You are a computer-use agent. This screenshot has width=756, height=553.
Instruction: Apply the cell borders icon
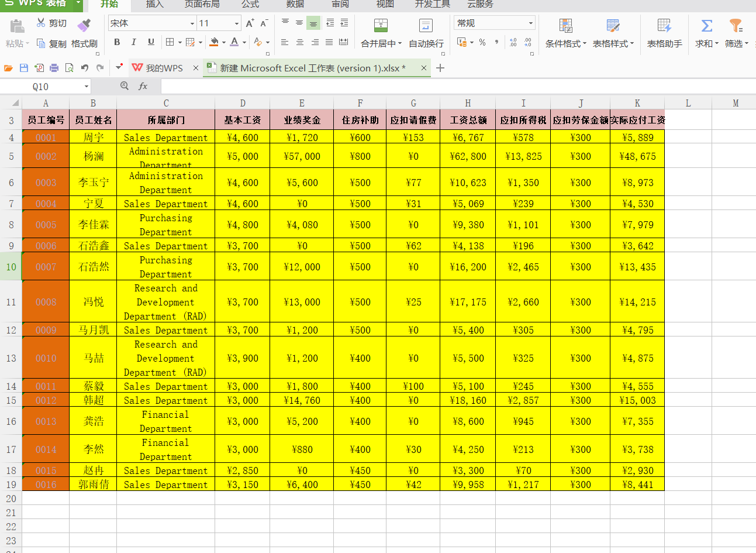[170, 42]
